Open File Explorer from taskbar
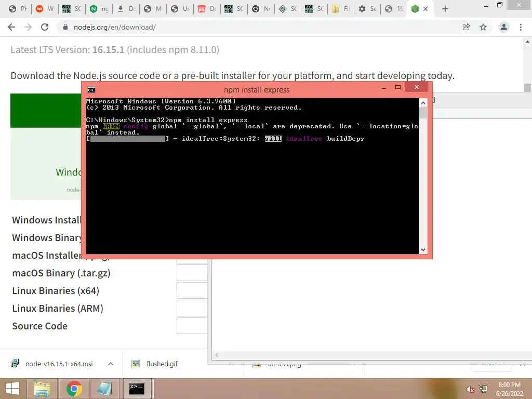532x399 pixels. [x=42, y=389]
